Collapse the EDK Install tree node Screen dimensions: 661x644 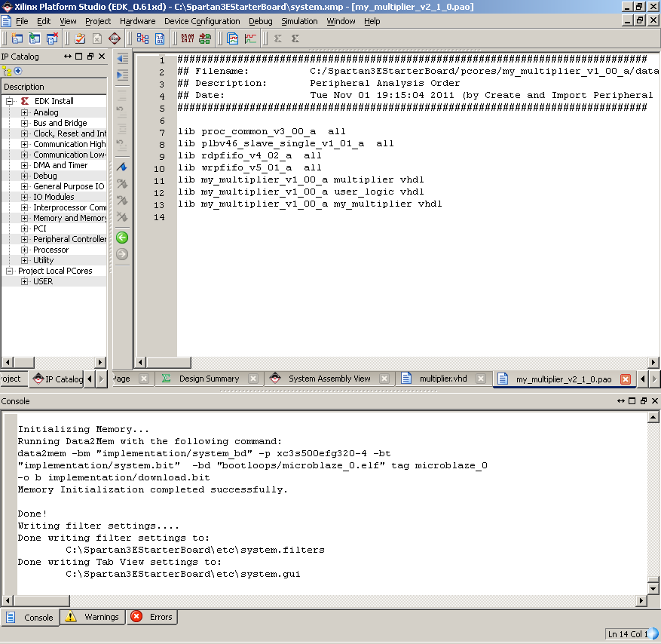click(x=9, y=101)
